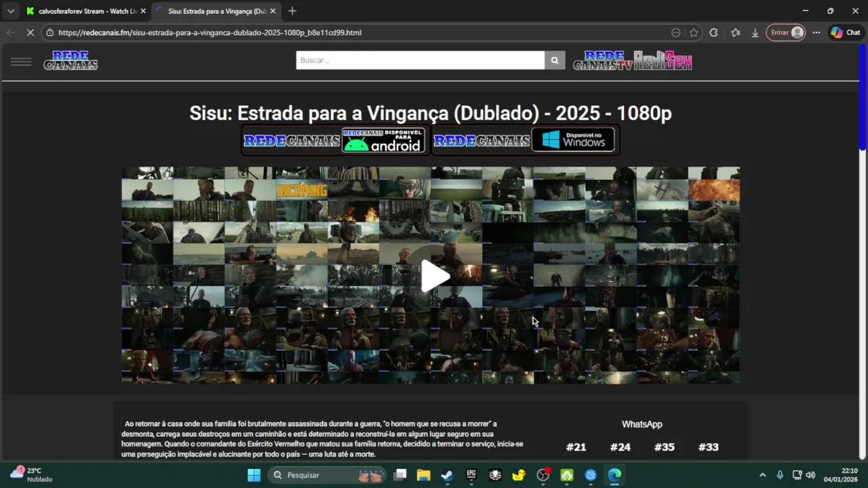Open Edge settings and more menu
Viewport: 868px width, 488px height.
pyautogui.click(x=816, y=33)
